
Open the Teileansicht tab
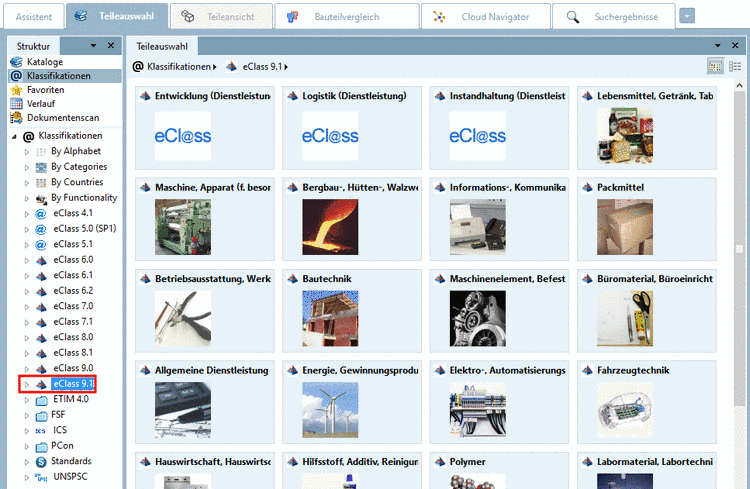click(x=221, y=17)
